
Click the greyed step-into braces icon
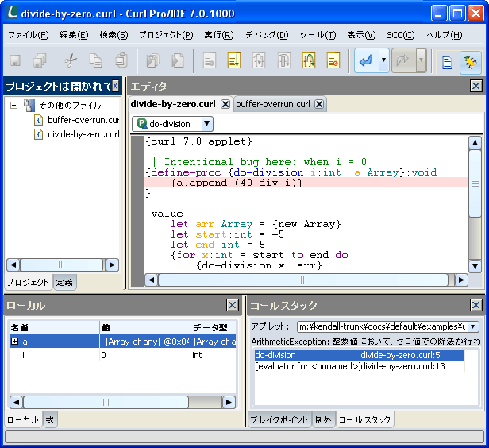point(259,60)
